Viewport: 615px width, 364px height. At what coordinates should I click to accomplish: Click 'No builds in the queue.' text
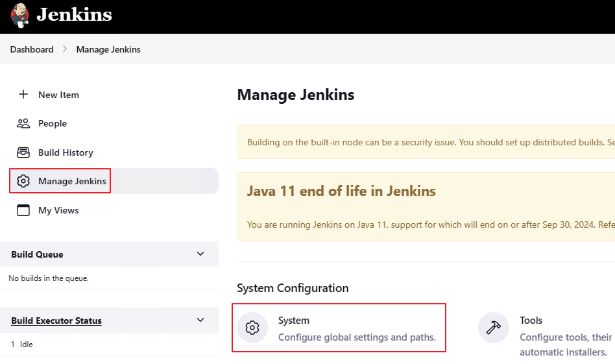[x=49, y=278]
